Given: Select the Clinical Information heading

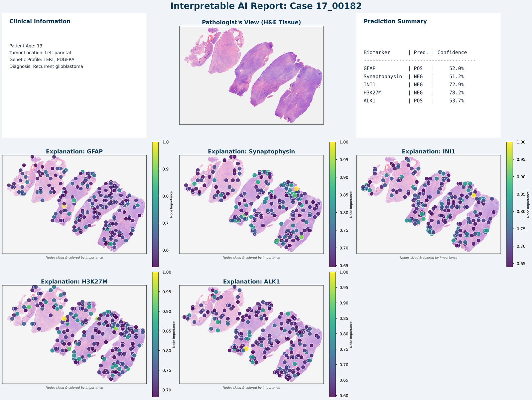Looking at the screenshot, I should [x=40, y=21].
